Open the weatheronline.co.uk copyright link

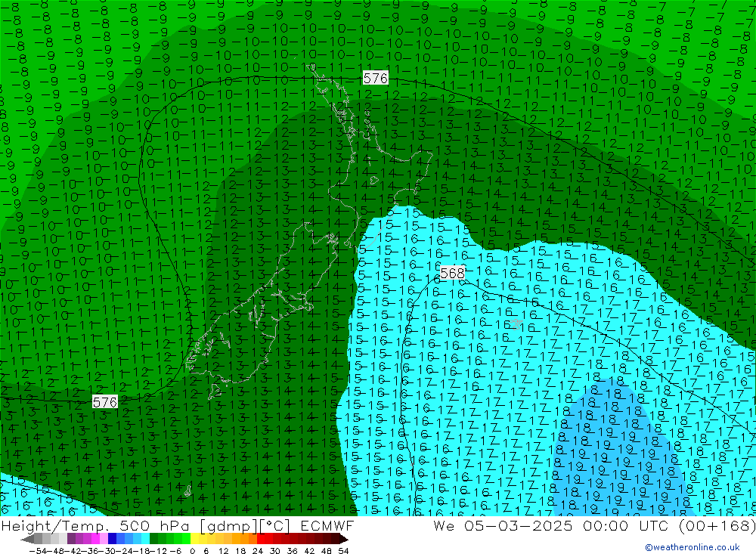pos(692,547)
